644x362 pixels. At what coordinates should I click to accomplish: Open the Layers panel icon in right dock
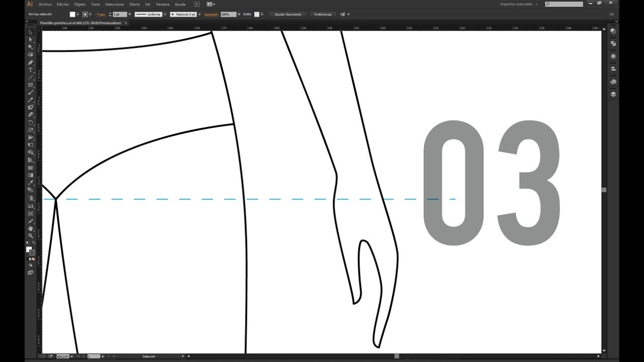(x=613, y=94)
